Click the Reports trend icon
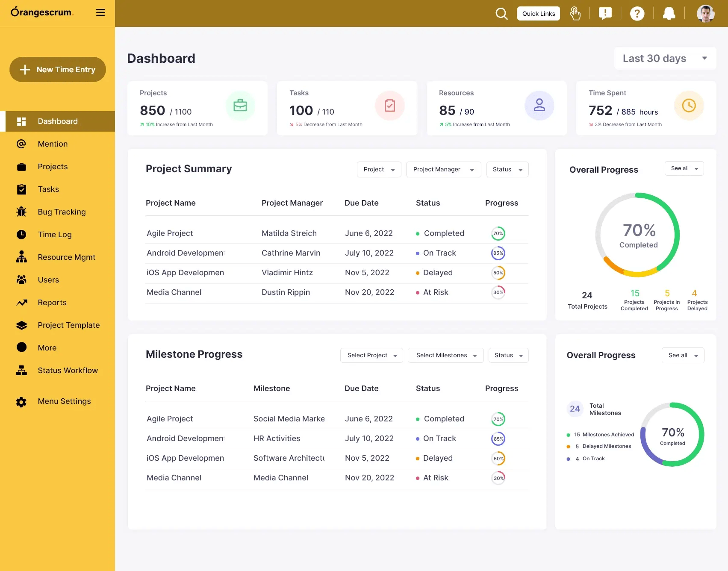The height and width of the screenshot is (571, 728). (21, 302)
